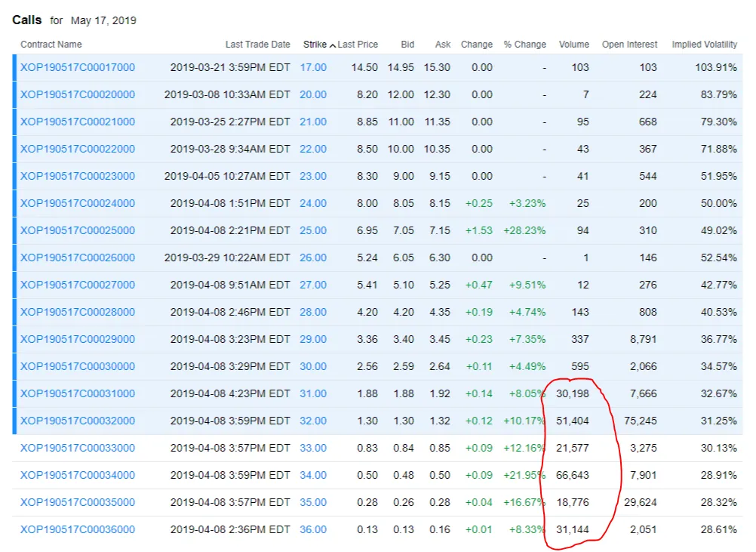Sort by Contract Name column header
The width and height of the screenshot is (756, 552).
click(51, 45)
